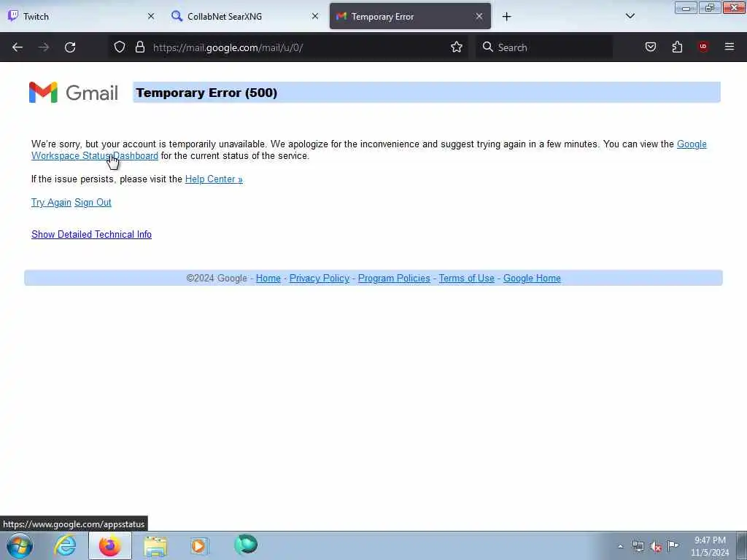Image resolution: width=747 pixels, height=560 pixels.
Task: Open Windows Media Player taskbar icon
Action: [199, 545]
